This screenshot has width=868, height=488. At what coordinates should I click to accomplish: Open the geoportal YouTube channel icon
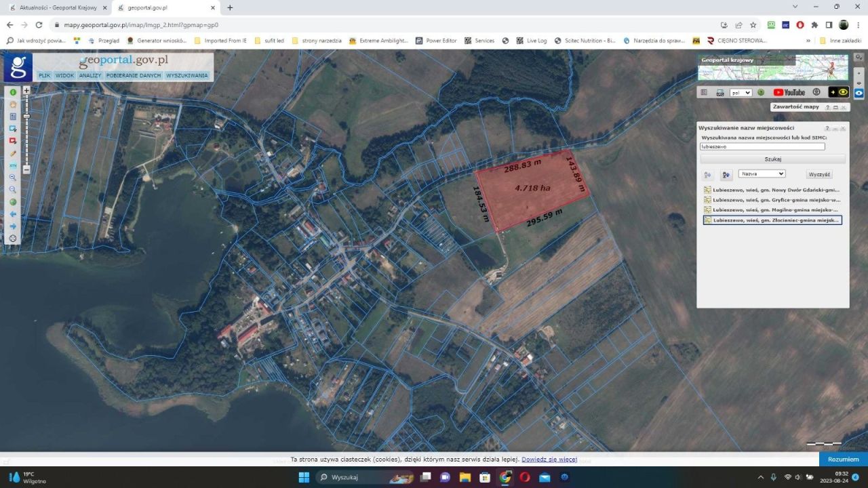(x=789, y=92)
